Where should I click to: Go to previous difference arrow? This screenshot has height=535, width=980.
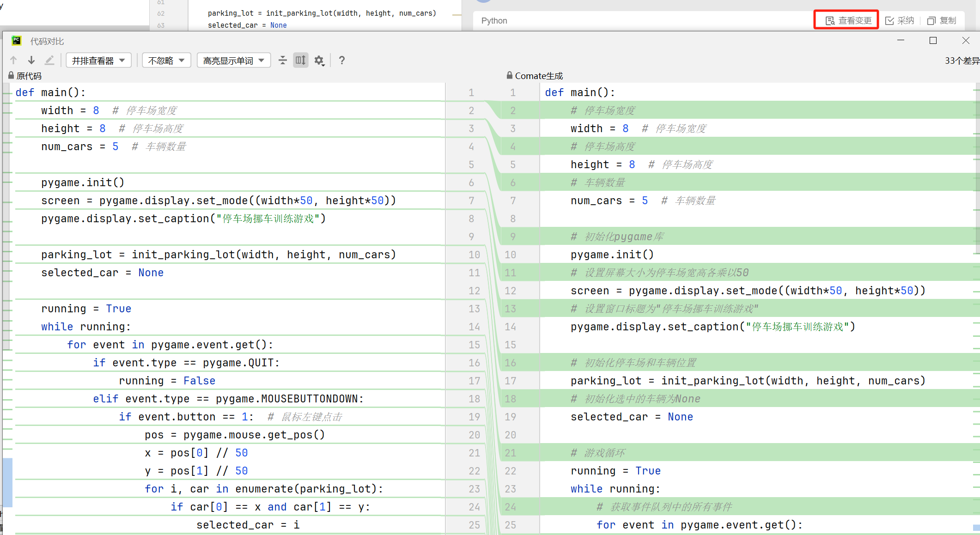pyautogui.click(x=13, y=60)
